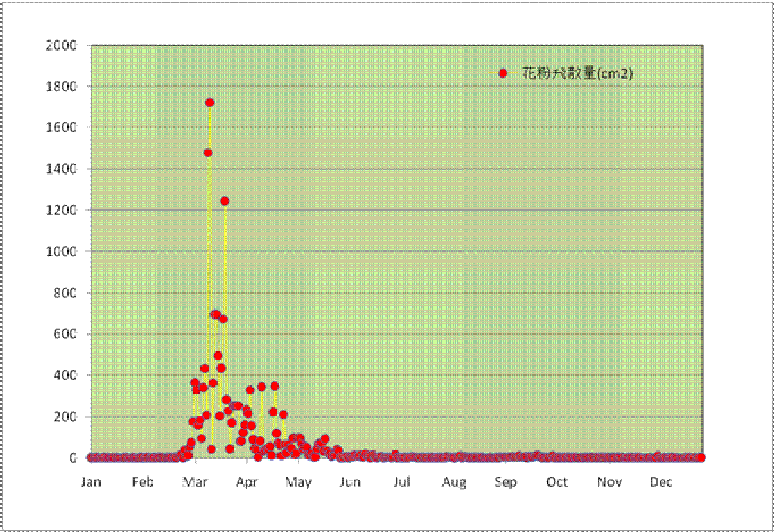This screenshot has width=774, height=532.
Task: Select the 0 value on y-axis
Action: [x=73, y=458]
